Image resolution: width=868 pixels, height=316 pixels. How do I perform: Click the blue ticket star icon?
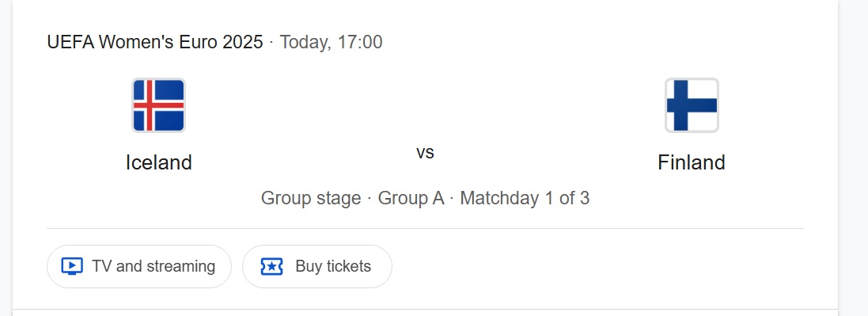[272, 266]
